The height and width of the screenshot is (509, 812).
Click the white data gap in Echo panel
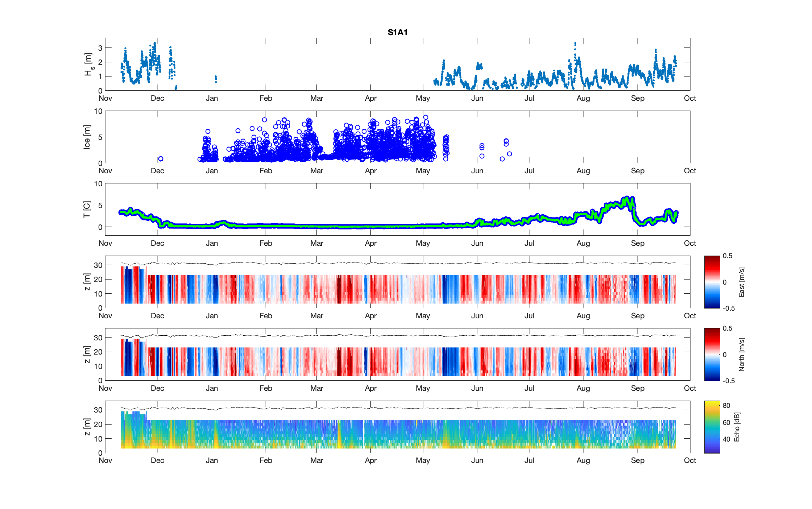[363, 434]
